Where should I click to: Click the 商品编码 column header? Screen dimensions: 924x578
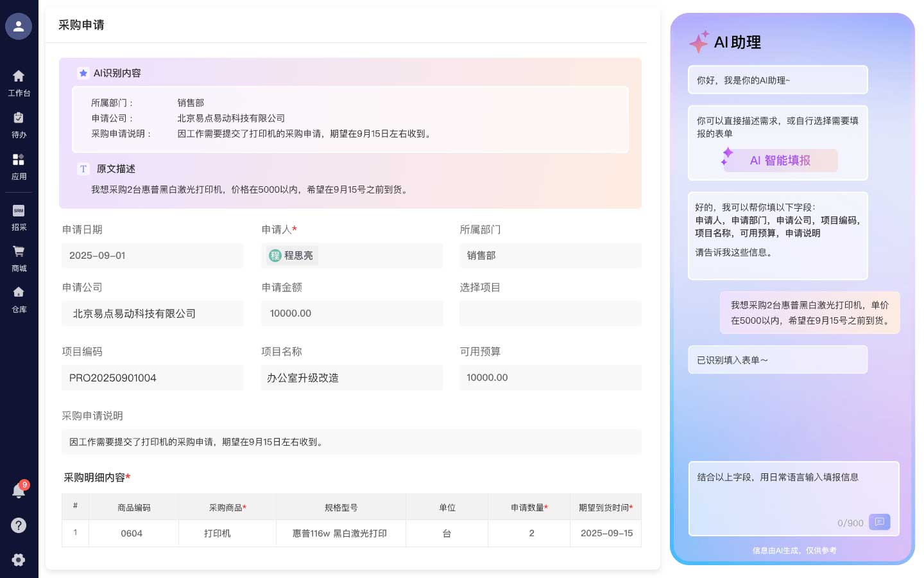(134, 507)
